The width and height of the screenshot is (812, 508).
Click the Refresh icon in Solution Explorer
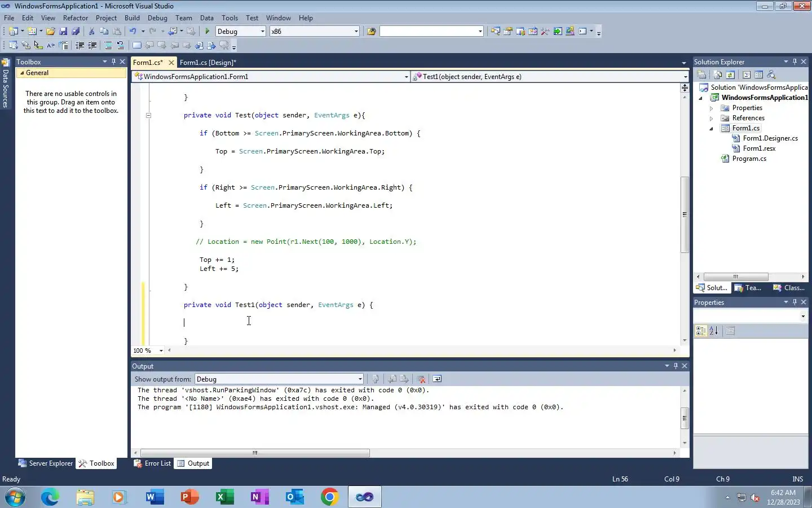point(730,75)
